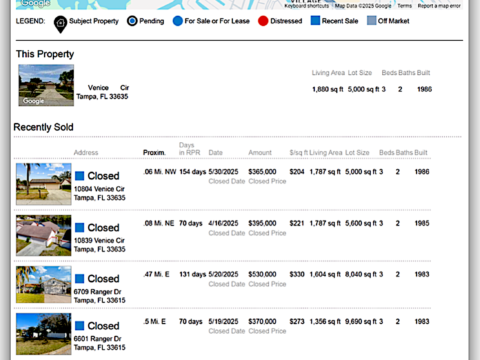Click the 154 days value
Viewport: 480px width, 360px height.
(x=193, y=172)
